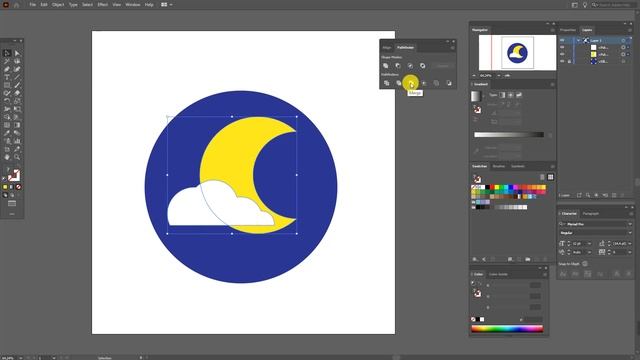Toggle lock on blue circle sublayer

point(569,61)
